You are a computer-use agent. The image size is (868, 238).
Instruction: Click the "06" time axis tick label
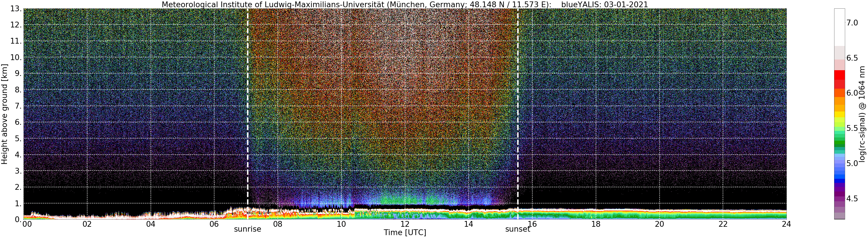(x=214, y=224)
